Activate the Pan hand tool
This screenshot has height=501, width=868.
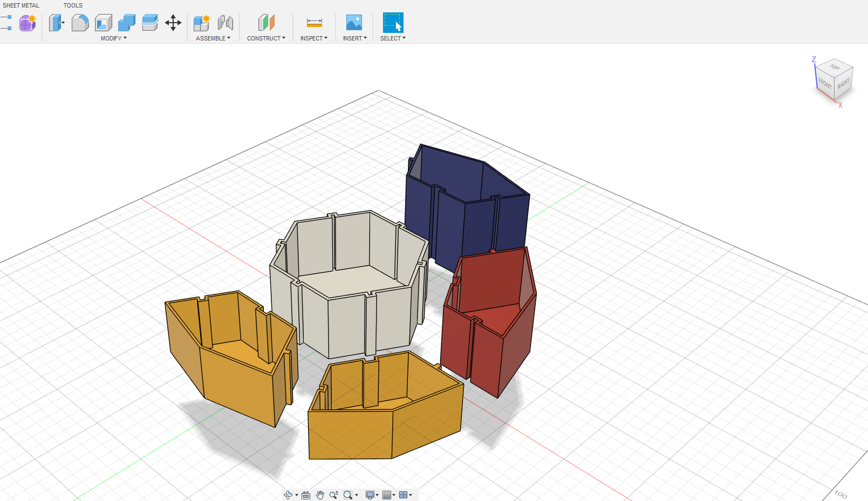coord(320,495)
